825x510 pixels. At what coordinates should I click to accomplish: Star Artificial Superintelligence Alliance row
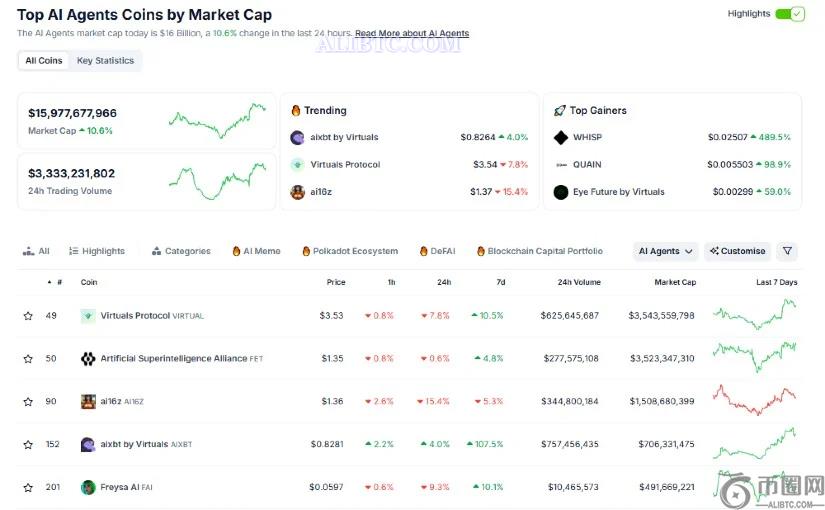coord(28,359)
